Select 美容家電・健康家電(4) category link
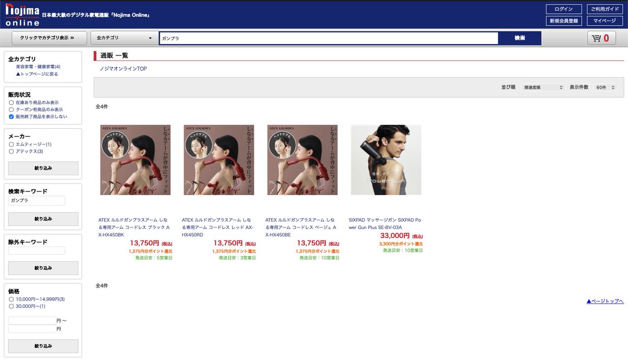Viewport: 628px width, 364px height. (38, 67)
